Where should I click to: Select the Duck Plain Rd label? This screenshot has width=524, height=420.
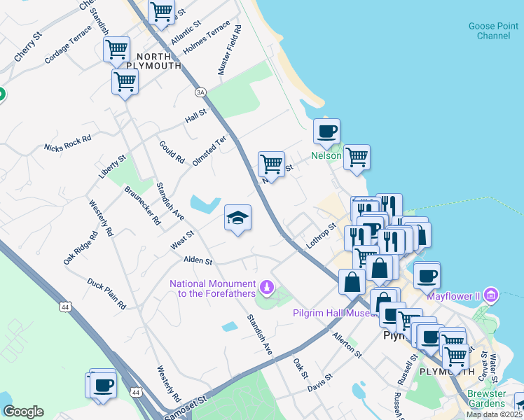106,294
